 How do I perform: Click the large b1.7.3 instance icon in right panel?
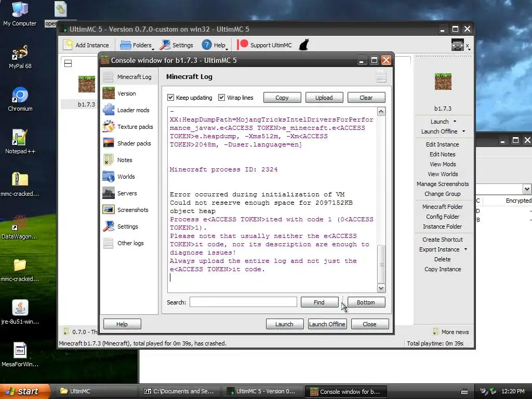pyautogui.click(x=443, y=82)
